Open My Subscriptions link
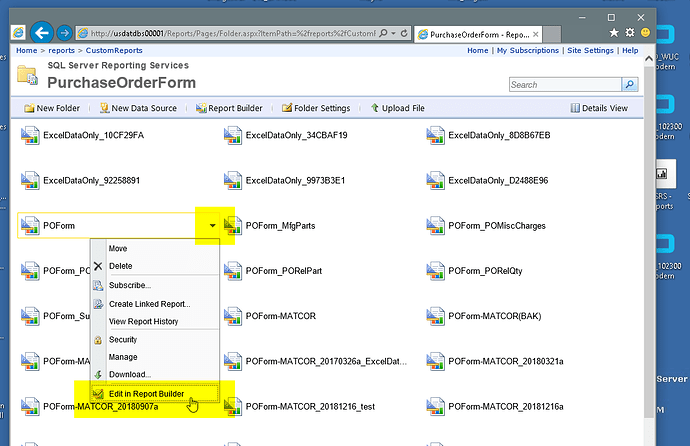Image resolution: width=690 pixels, height=446 pixels. (528, 51)
